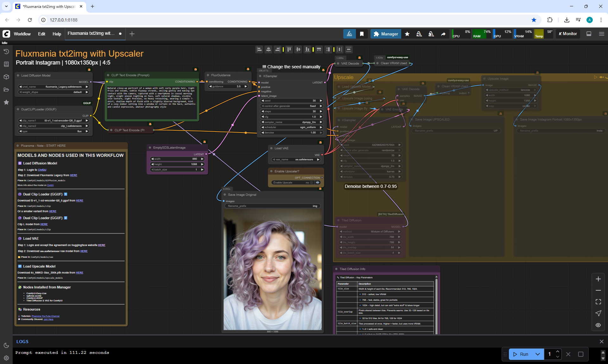Open the queue history sidebar icon
This screenshot has width=608, height=364.
(x=6, y=52)
